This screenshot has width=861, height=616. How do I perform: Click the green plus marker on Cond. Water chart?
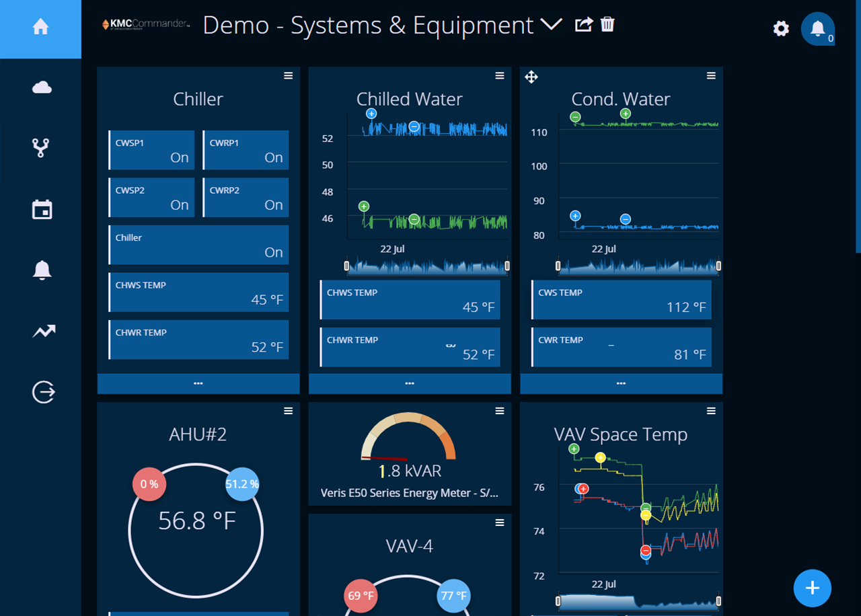click(x=626, y=114)
